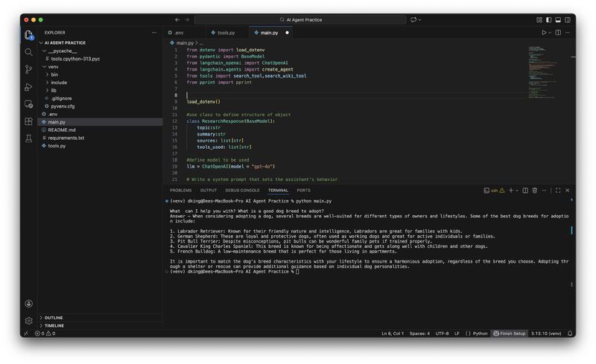596x364 pixels.
Task: Run the Python file with the play icon
Action: click(x=544, y=33)
